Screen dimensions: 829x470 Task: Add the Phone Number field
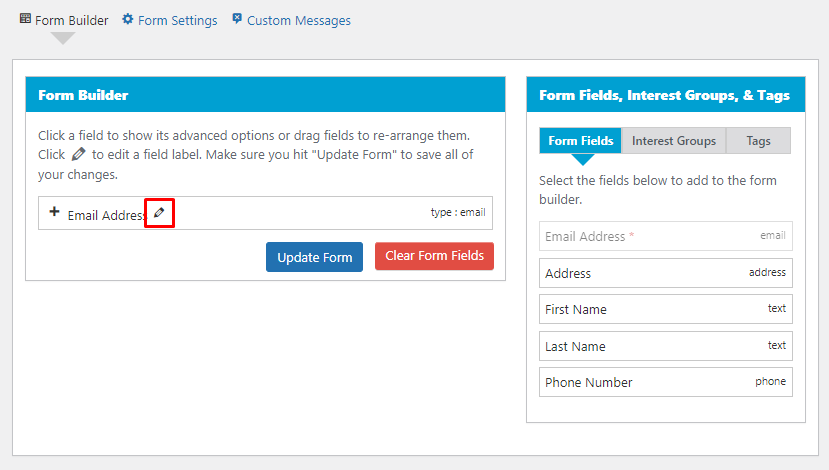point(666,382)
